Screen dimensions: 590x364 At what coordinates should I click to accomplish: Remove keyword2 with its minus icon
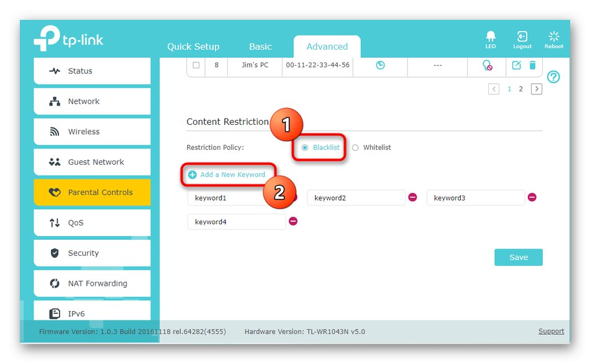pos(412,198)
